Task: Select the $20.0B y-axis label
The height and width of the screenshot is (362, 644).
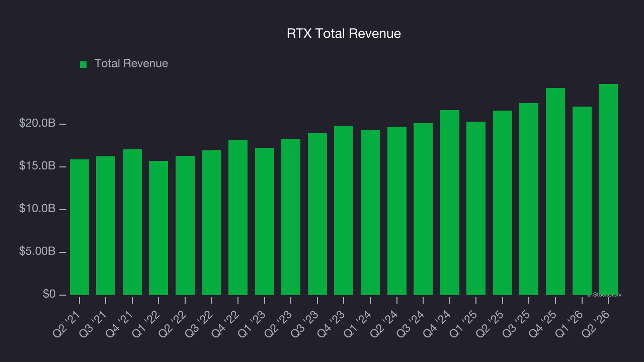Action: point(37,124)
